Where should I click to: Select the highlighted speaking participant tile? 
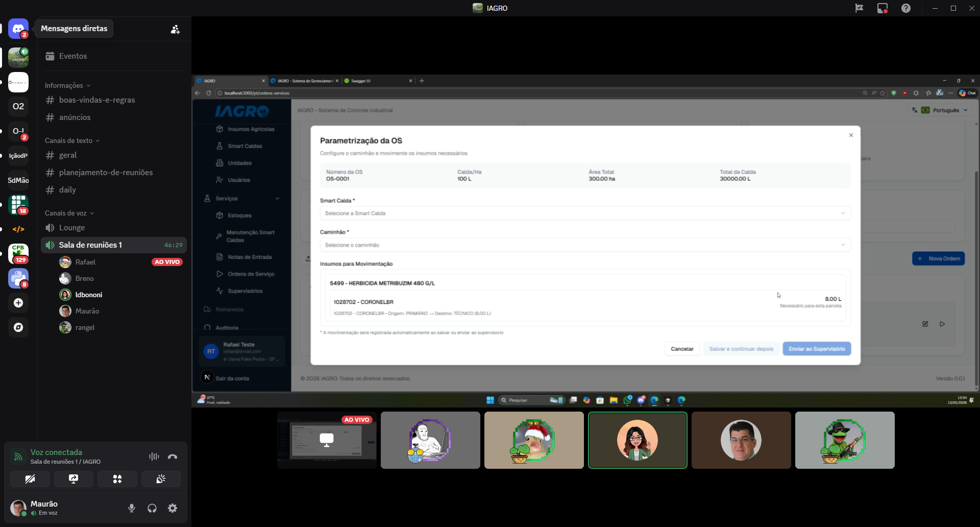pyautogui.click(x=638, y=440)
